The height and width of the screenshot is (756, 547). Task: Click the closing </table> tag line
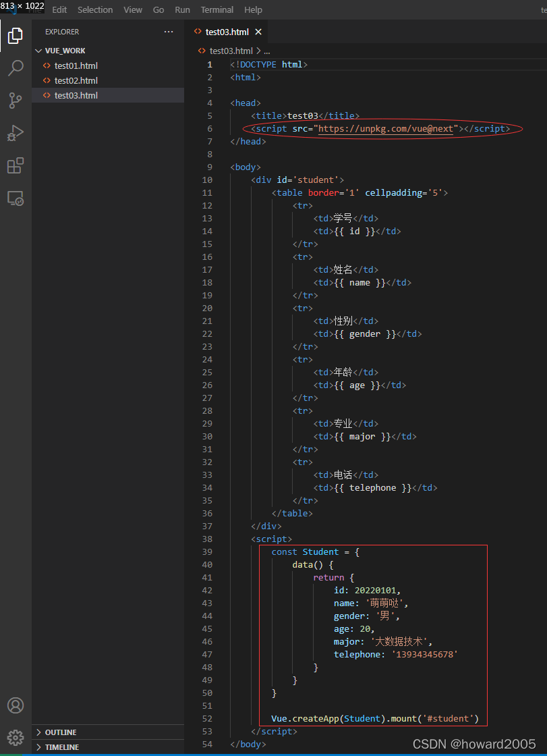click(x=292, y=514)
